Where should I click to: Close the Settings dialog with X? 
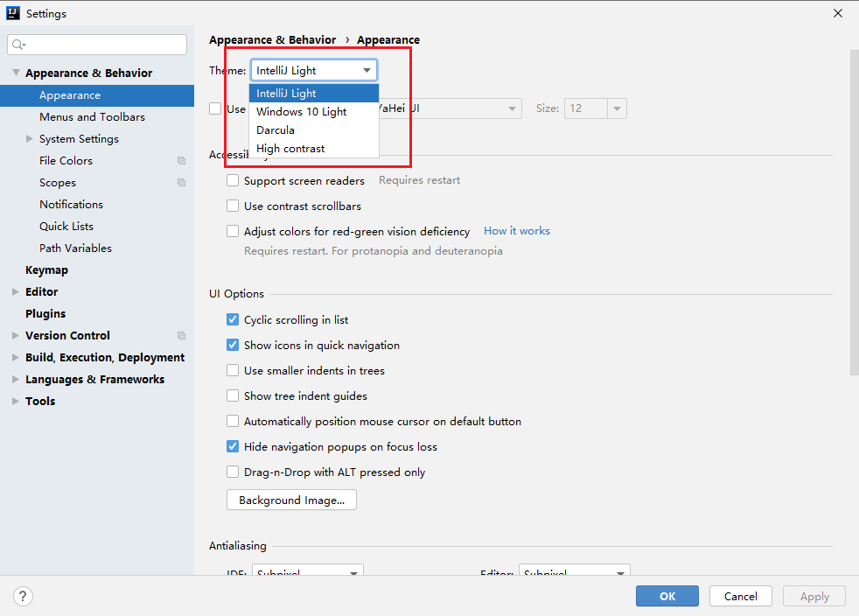tap(838, 13)
